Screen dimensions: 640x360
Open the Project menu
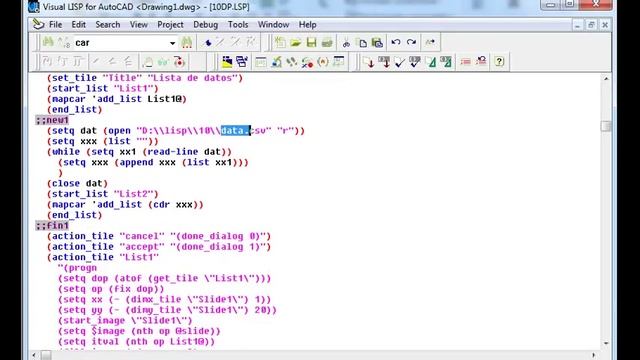pos(170,24)
